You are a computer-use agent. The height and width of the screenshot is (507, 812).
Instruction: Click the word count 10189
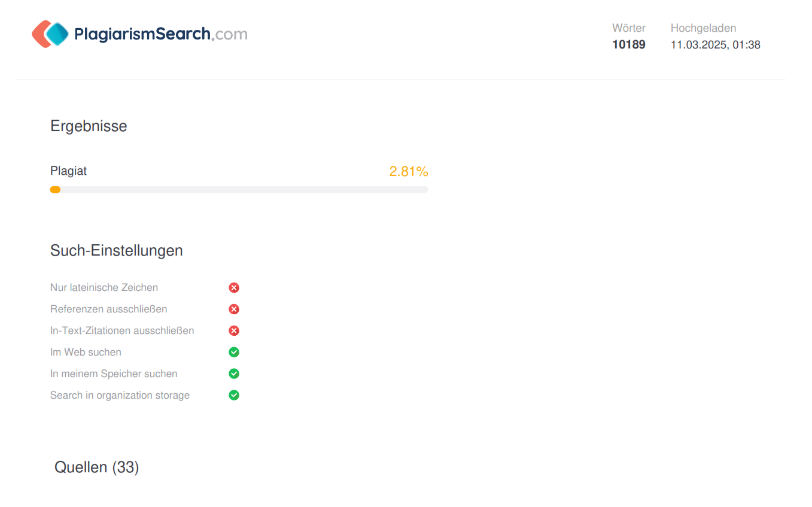click(628, 45)
